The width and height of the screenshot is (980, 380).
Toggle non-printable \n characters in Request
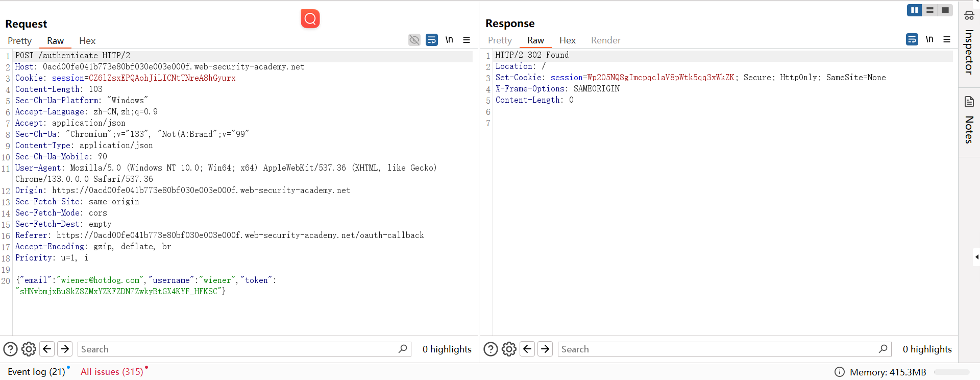[x=449, y=40]
